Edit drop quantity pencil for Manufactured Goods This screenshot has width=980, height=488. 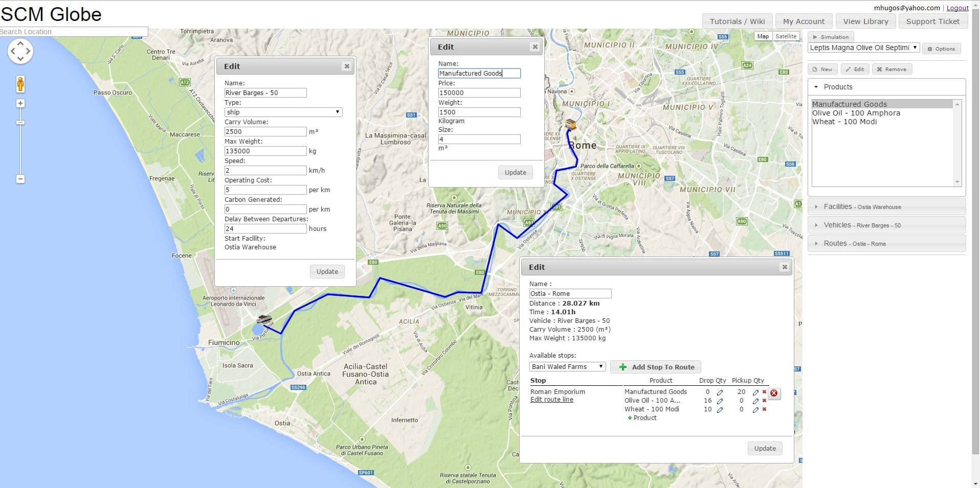point(720,392)
